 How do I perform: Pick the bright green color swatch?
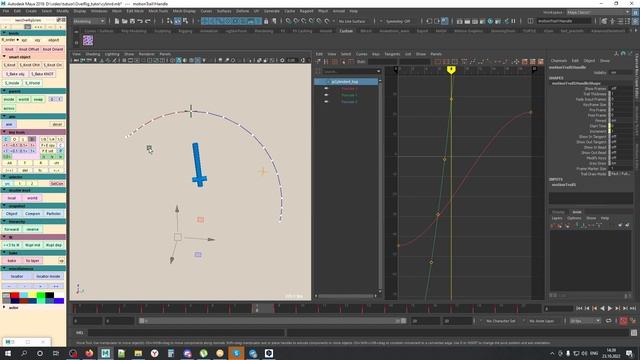tap(41, 295)
